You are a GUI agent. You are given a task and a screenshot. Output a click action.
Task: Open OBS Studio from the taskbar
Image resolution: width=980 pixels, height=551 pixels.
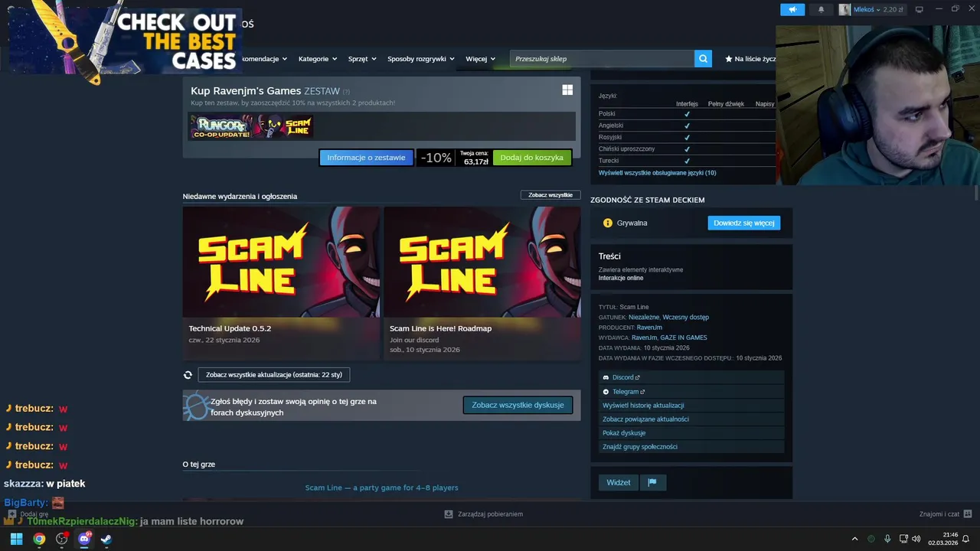tap(62, 539)
